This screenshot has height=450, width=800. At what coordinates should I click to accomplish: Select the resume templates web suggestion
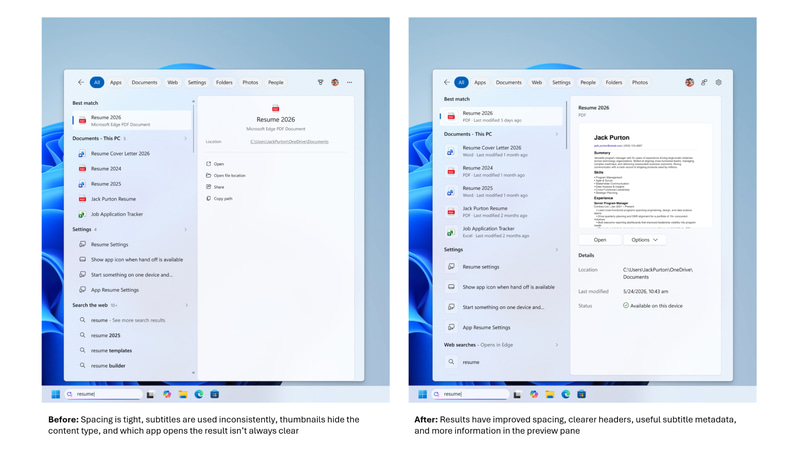coord(111,351)
